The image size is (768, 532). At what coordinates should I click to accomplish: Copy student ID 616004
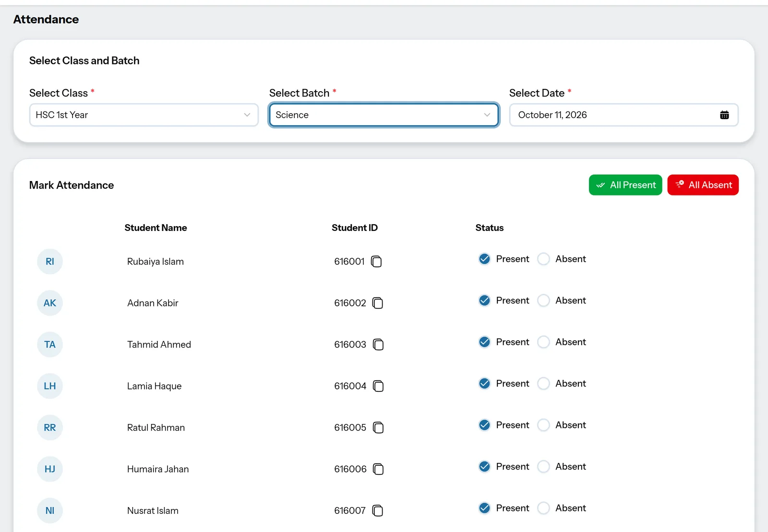click(378, 386)
